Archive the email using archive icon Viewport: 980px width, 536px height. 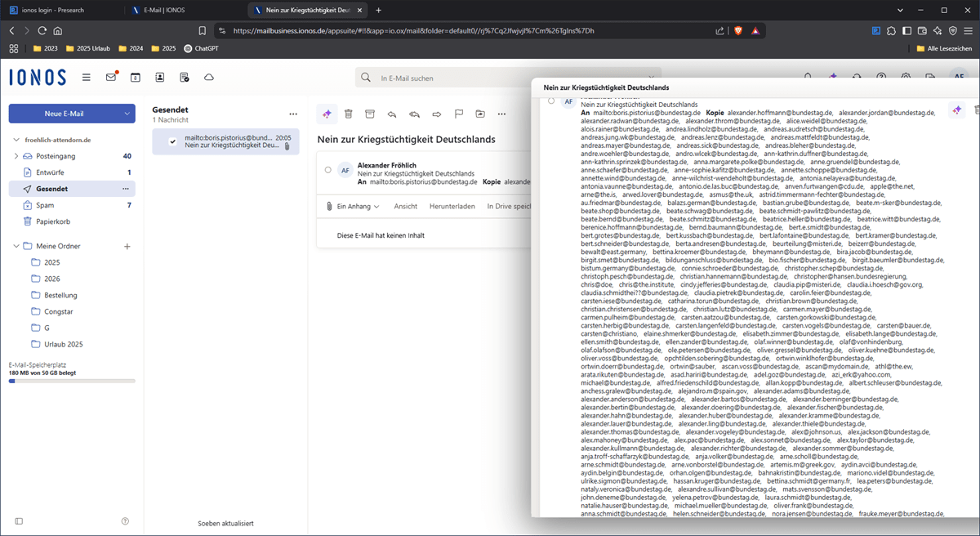[x=370, y=114]
